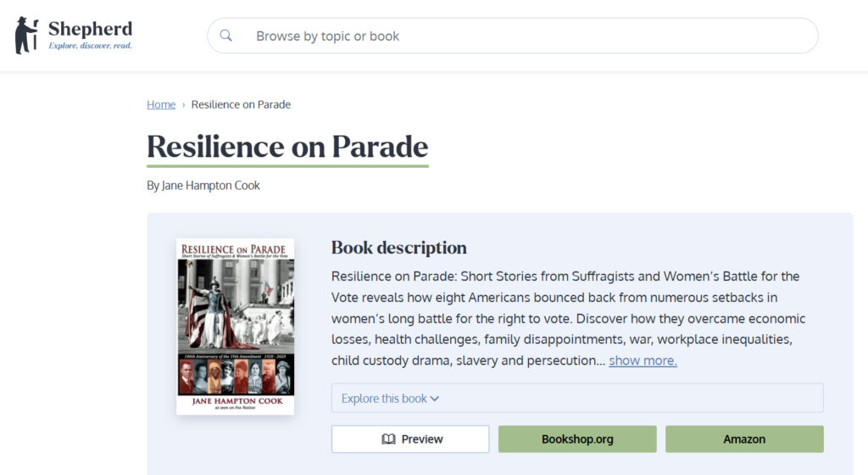The image size is (868, 475).
Task: Click the Explore, discover, read tagline
Action: [x=90, y=46]
